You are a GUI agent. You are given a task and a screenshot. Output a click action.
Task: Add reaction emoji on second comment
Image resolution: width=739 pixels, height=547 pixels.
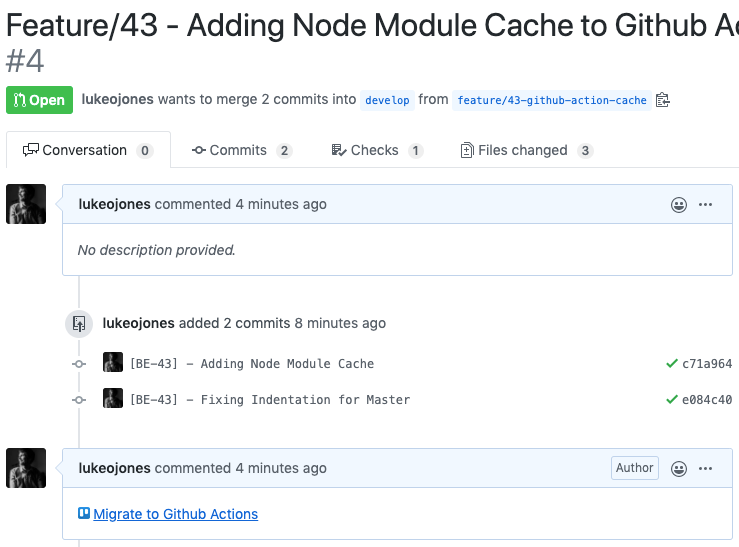(x=679, y=468)
